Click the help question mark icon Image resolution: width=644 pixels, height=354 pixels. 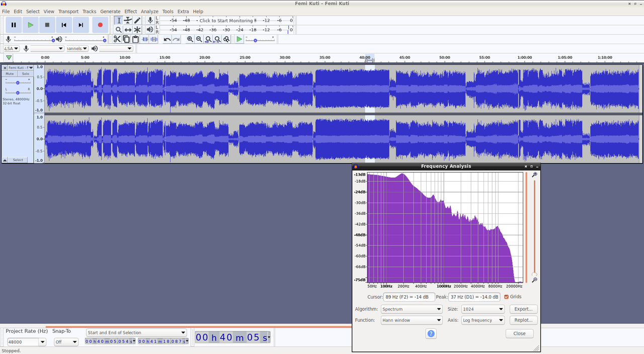coord(431,333)
